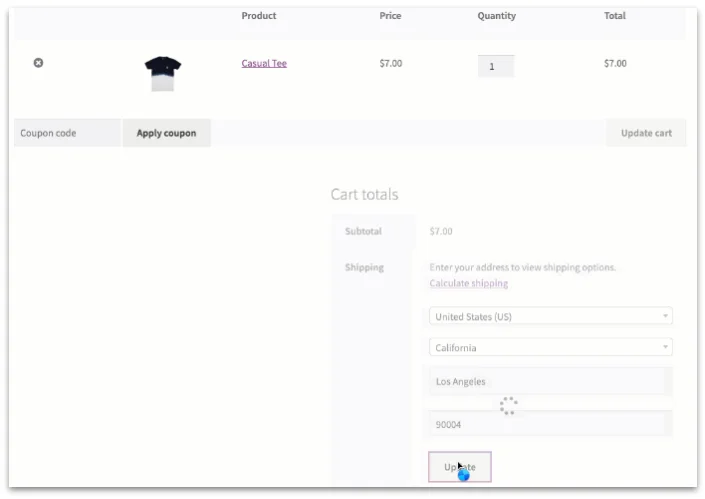This screenshot has height=499, width=705.
Task: Click the 90004 postcode field
Action: (x=550, y=424)
